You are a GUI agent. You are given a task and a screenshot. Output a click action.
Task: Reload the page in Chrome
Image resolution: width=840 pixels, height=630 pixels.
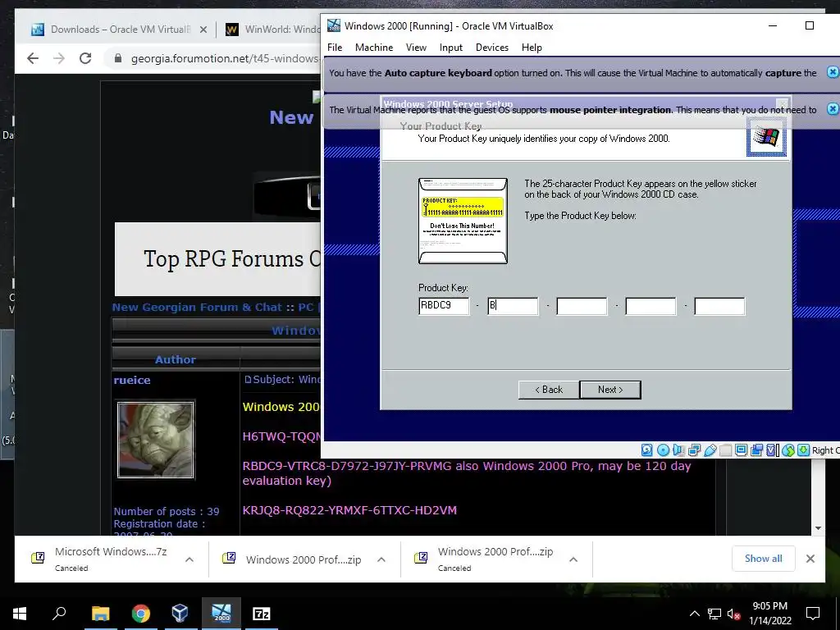[85, 58]
